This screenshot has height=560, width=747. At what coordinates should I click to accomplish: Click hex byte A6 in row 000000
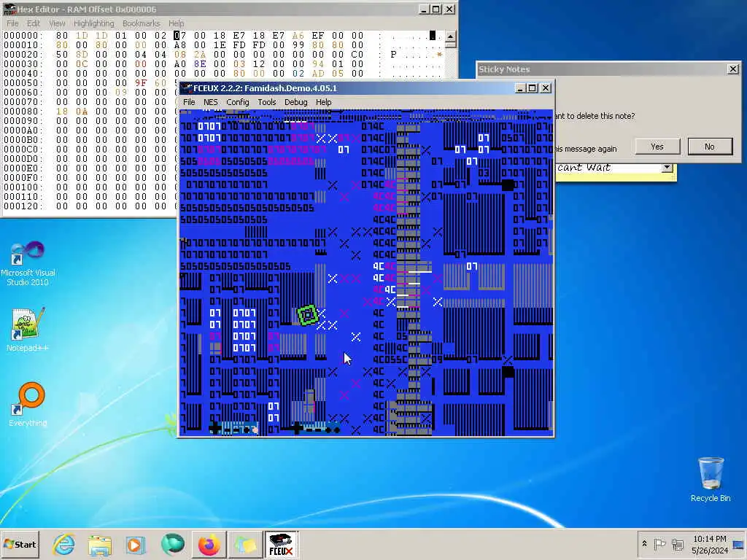click(x=298, y=36)
